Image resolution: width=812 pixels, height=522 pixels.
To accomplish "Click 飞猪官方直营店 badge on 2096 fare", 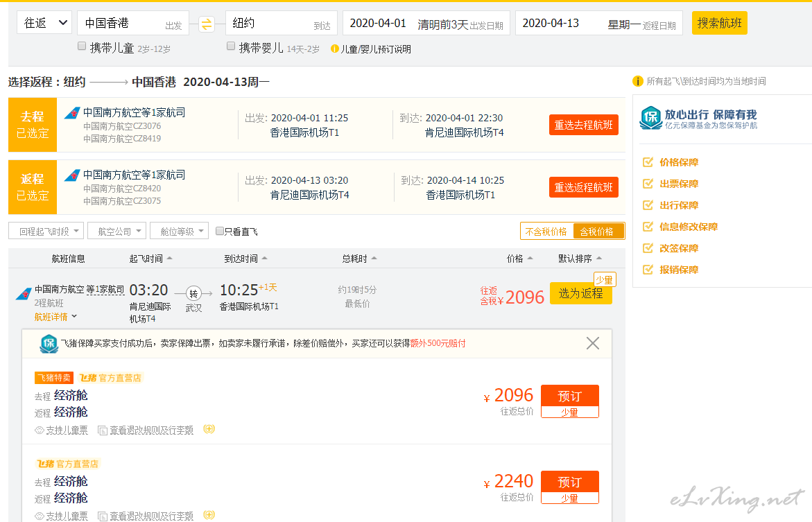I will click(110, 378).
